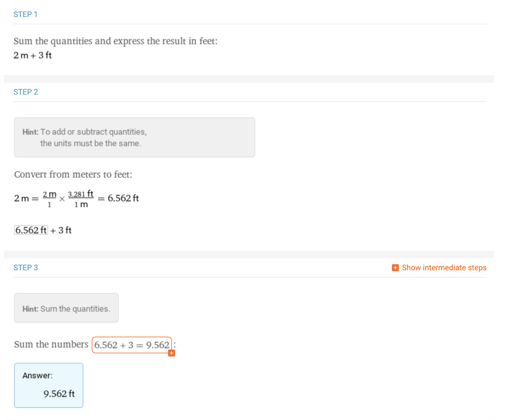506x420 pixels.
Task: Click the + 3 ft term after the boxed value
Action: click(61, 230)
